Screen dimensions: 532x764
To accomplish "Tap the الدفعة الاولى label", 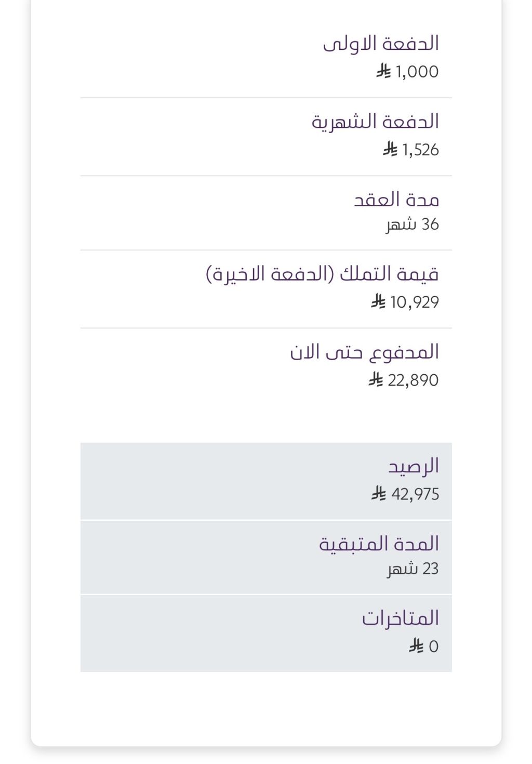I will coord(381,44).
